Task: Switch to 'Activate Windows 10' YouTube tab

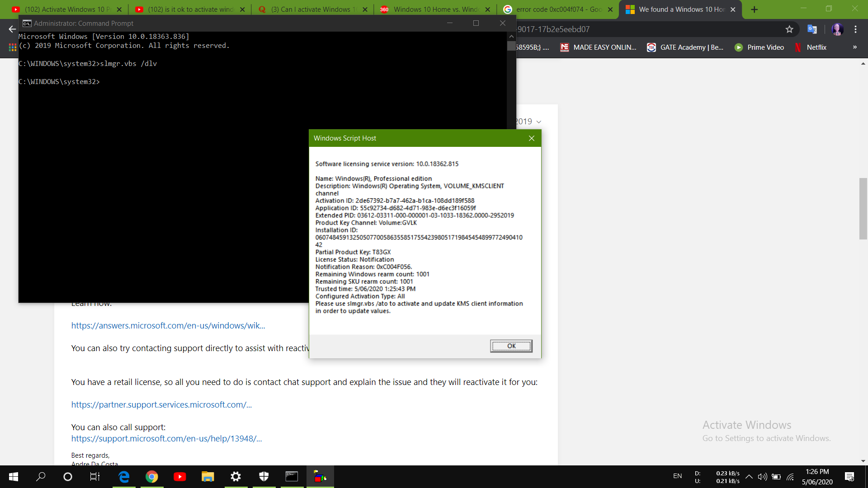Action: (66, 9)
